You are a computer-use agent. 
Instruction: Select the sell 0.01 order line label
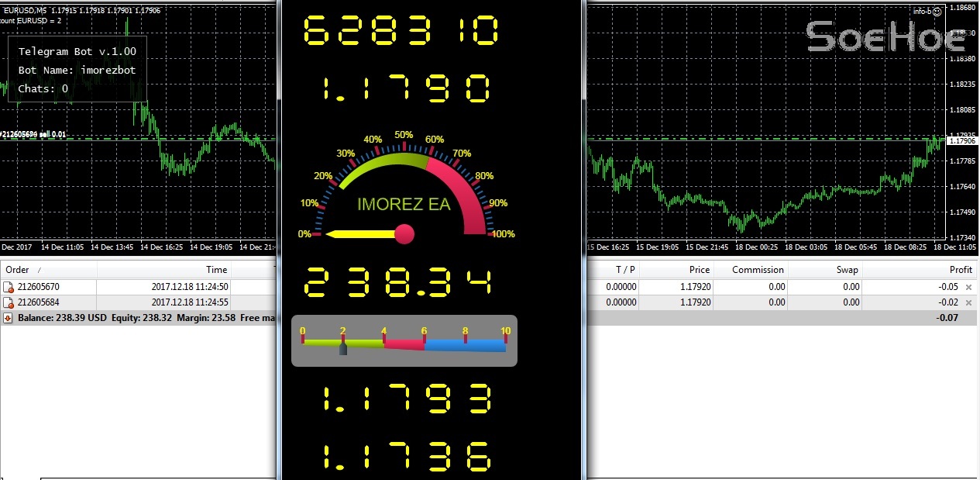[34, 134]
